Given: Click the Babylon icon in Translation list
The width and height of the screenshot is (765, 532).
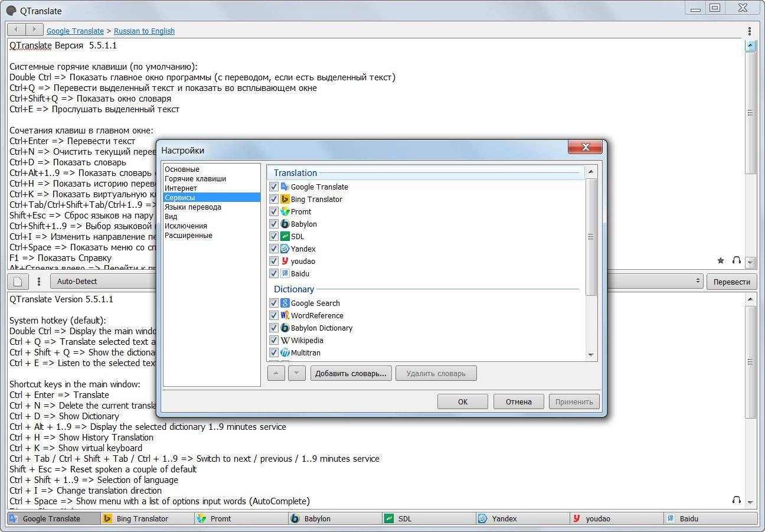Looking at the screenshot, I should 285,224.
